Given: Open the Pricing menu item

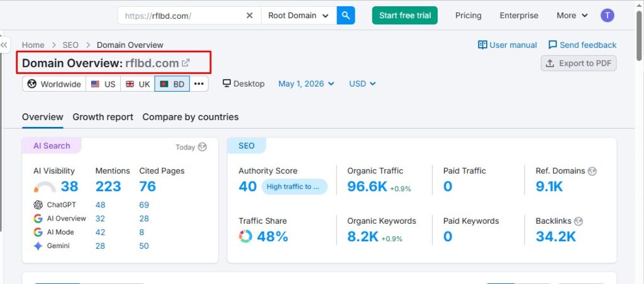Looking at the screenshot, I should click(x=468, y=16).
